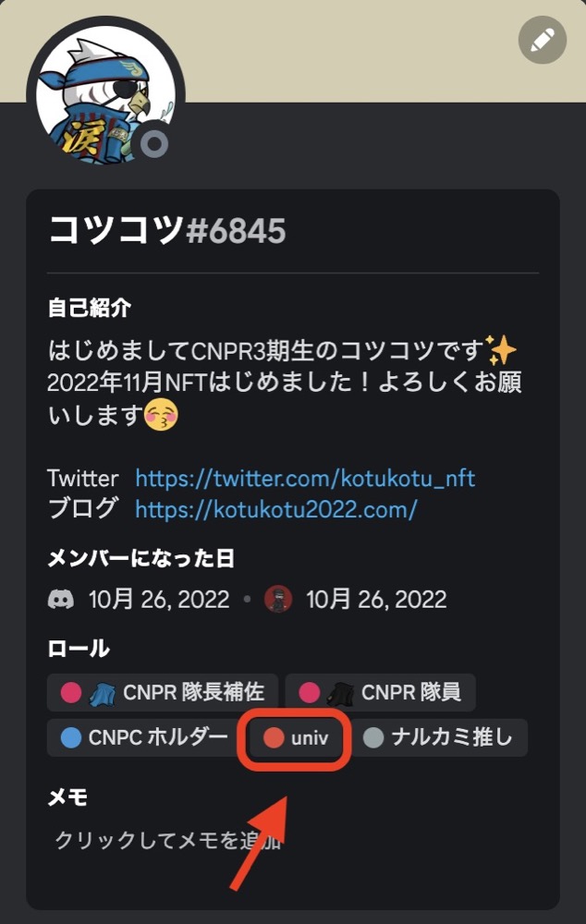Click the blue cape icon in CNPR 隊長補佐
586x924 pixels.
click(102, 692)
